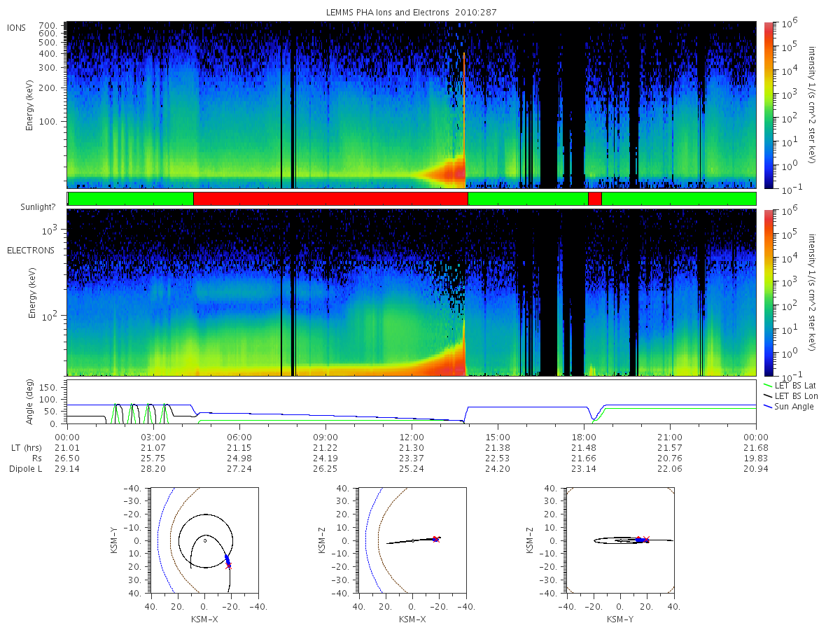Click the IONS panel label
The image size is (840, 630).
(16, 27)
